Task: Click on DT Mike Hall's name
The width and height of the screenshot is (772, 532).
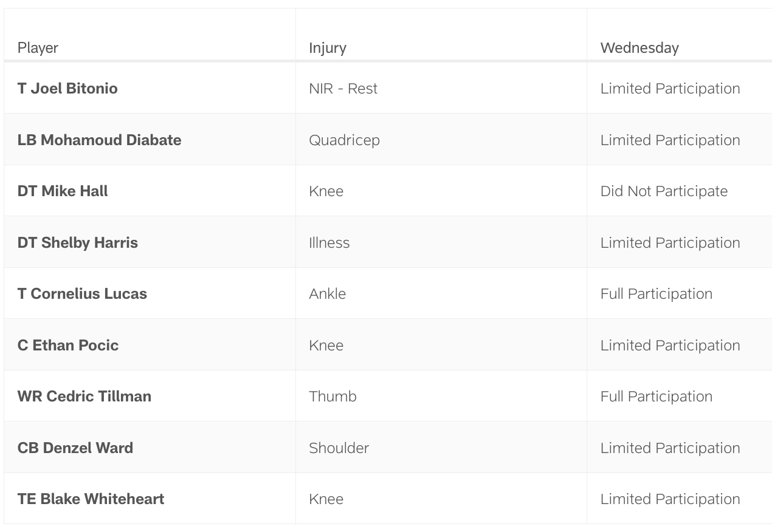Action: pos(63,191)
